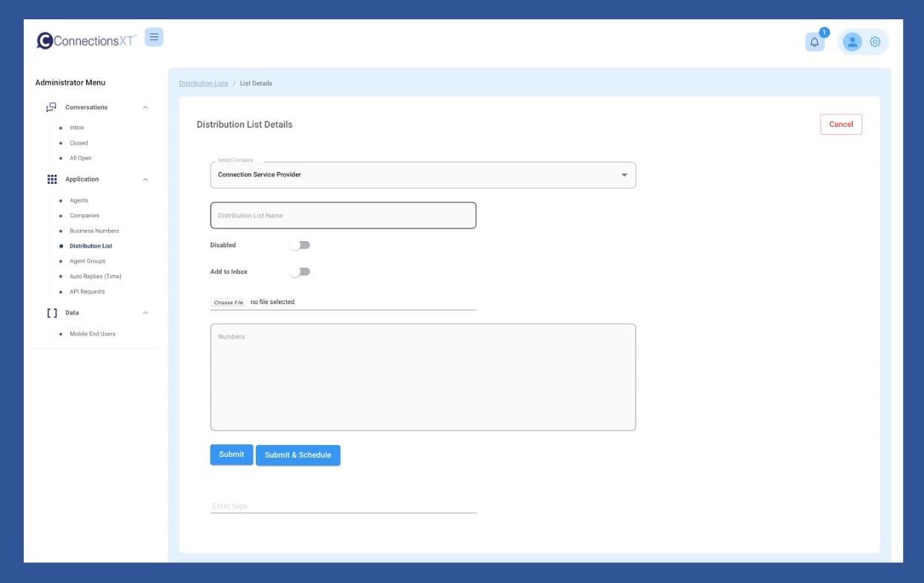Image resolution: width=924 pixels, height=583 pixels.
Task: Collapse the Data section chevron
Action: pyautogui.click(x=145, y=313)
